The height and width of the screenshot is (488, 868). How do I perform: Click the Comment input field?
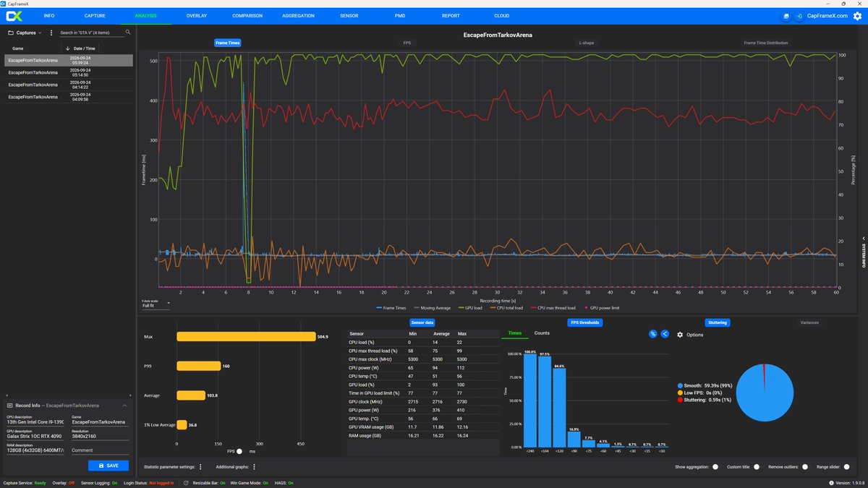[x=100, y=450]
